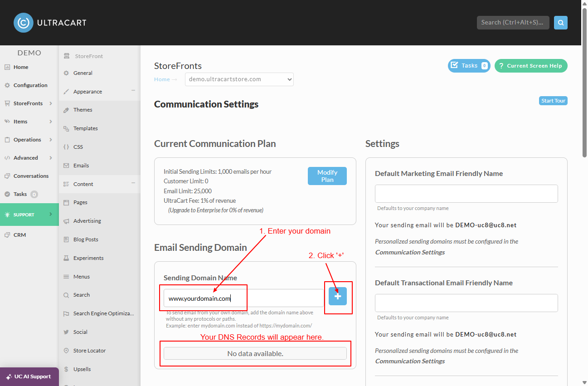
Task: Click the Start Tour button
Action: [554, 101]
